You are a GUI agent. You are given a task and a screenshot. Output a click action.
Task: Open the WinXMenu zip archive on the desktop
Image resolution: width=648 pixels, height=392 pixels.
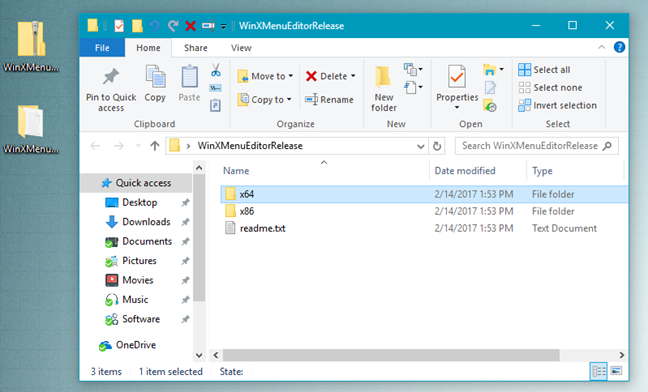31,46
